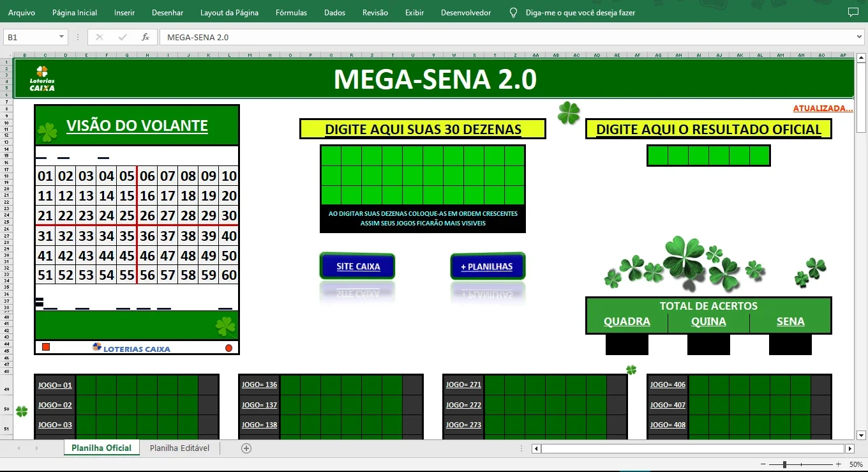Click previous sheet navigation arrow
The height and width of the screenshot is (472, 868).
(19, 448)
